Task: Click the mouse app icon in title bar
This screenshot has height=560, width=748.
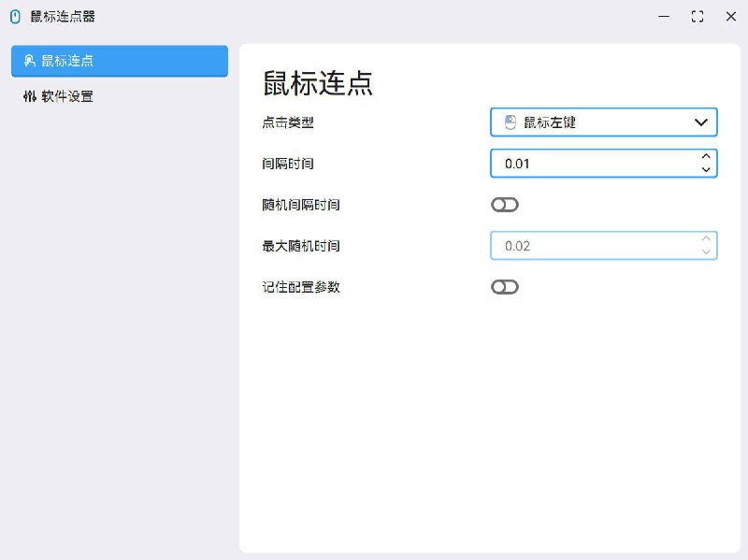Action: coord(15,17)
